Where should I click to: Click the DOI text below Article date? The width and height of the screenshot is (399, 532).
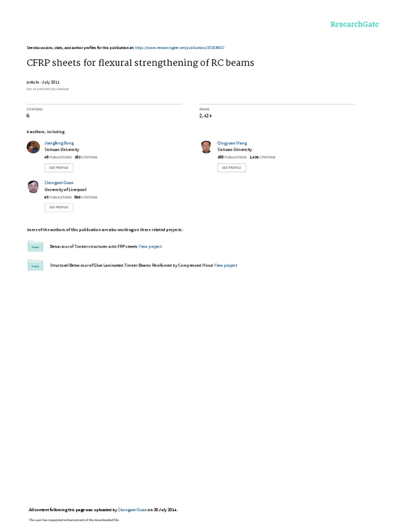click(47, 89)
